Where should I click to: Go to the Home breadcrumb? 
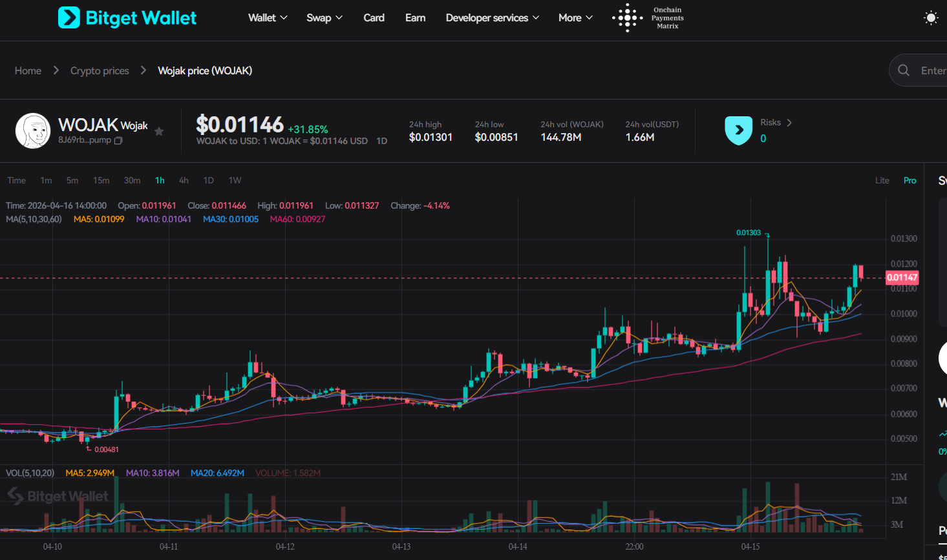click(28, 70)
